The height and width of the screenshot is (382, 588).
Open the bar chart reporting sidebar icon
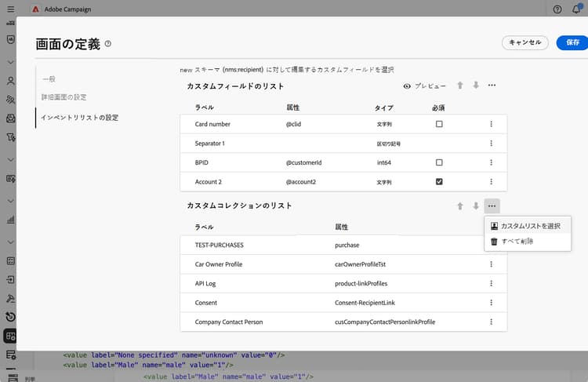pyautogui.click(x=10, y=220)
